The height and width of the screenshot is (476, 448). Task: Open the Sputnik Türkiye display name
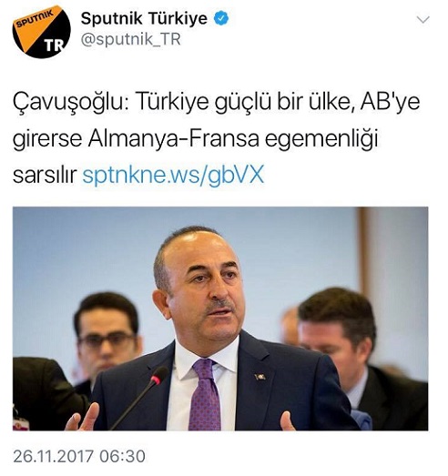[x=144, y=18]
